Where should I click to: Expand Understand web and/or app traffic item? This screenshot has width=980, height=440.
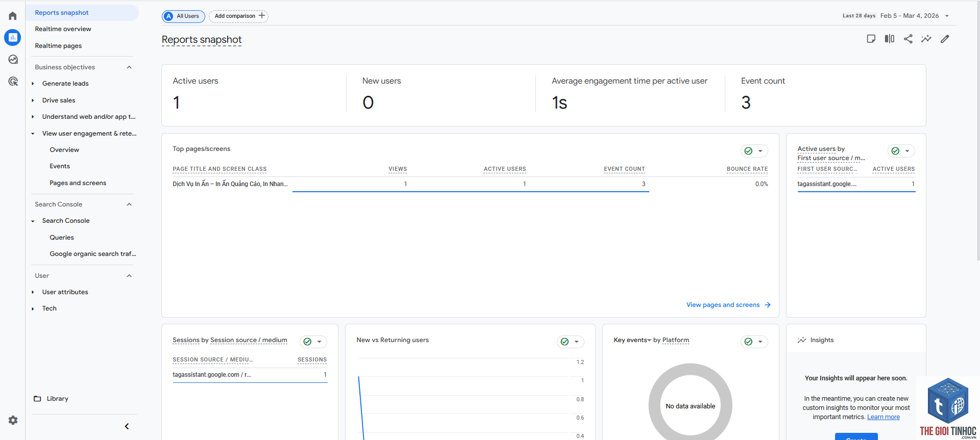pyautogui.click(x=33, y=117)
